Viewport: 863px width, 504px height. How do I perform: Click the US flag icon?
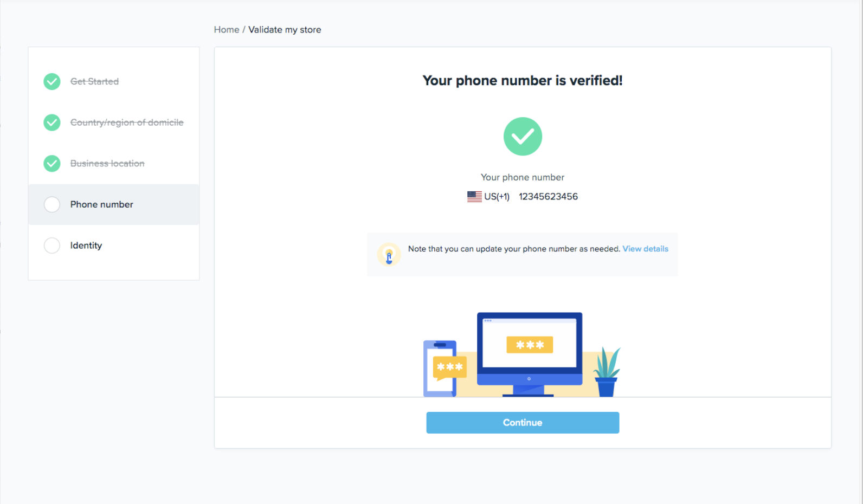(474, 197)
